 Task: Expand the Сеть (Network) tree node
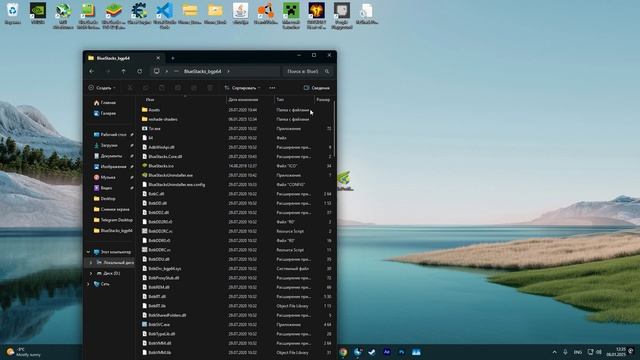(x=88, y=284)
